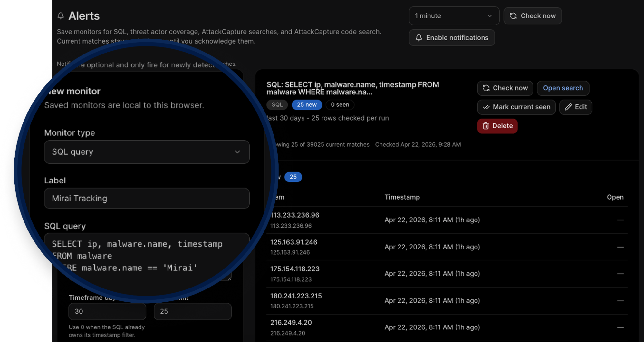The image size is (644, 342).
Task: Open the Monitor type SQL query dropdown
Action: click(x=147, y=152)
